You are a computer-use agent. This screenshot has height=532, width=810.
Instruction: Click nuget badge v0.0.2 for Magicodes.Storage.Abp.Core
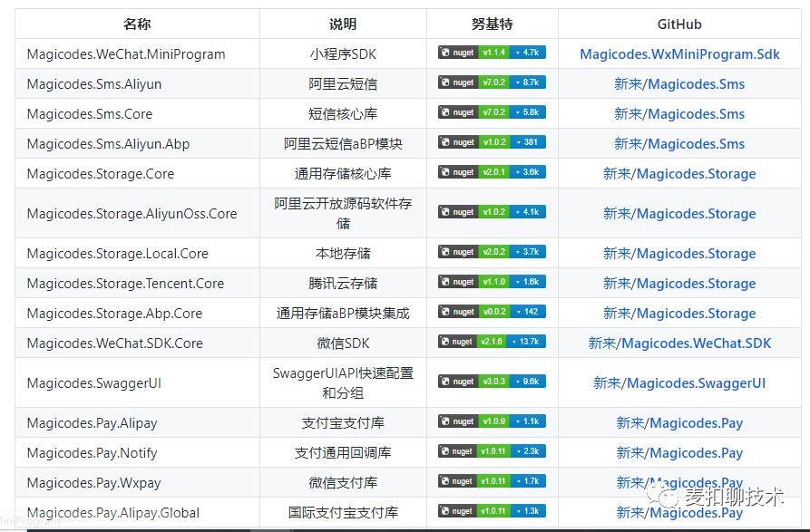[492, 312]
